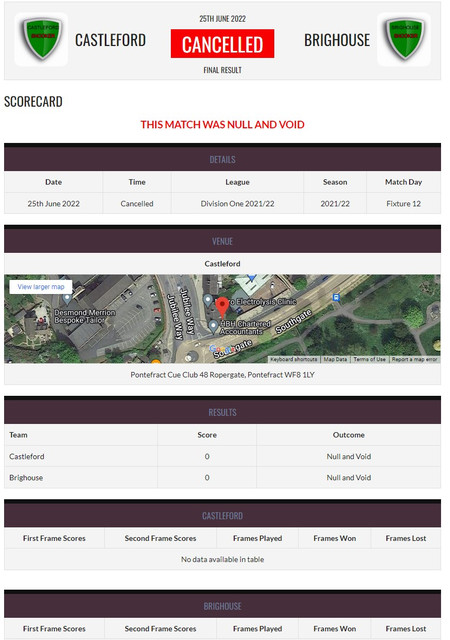Sort Castleford table by Frames Won

[334, 538]
